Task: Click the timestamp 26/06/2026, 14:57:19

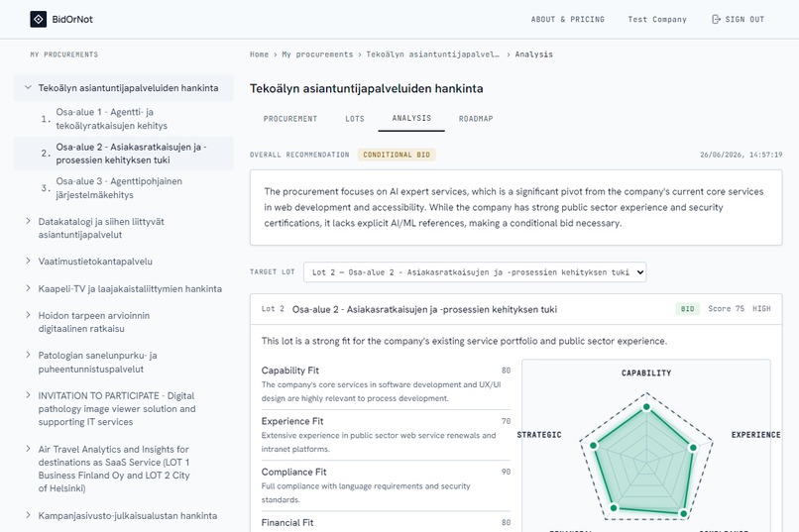Action: pos(741,155)
